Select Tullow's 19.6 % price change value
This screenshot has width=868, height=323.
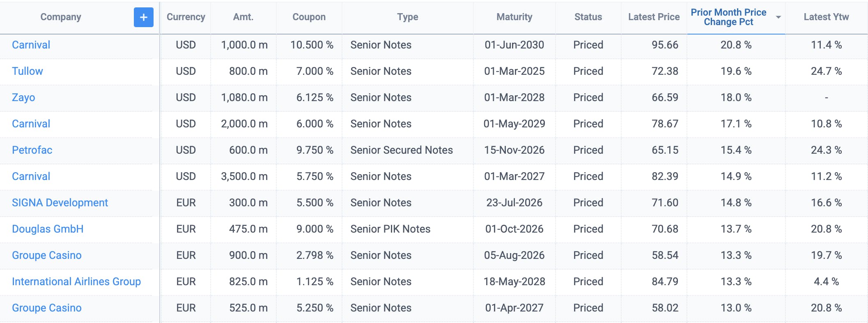736,71
